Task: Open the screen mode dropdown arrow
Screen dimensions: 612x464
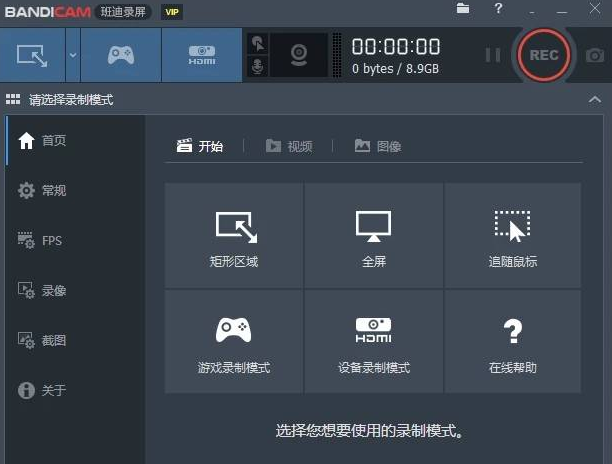Action: 73,55
